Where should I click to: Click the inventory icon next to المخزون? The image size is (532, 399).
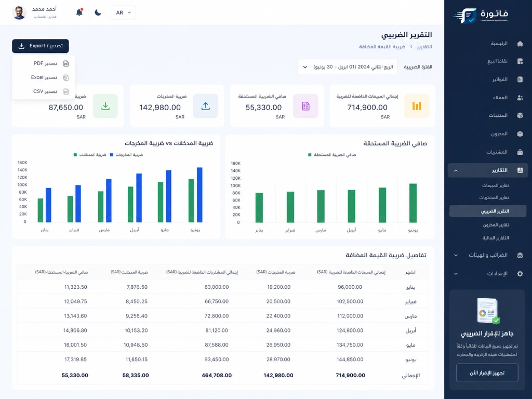point(520,134)
